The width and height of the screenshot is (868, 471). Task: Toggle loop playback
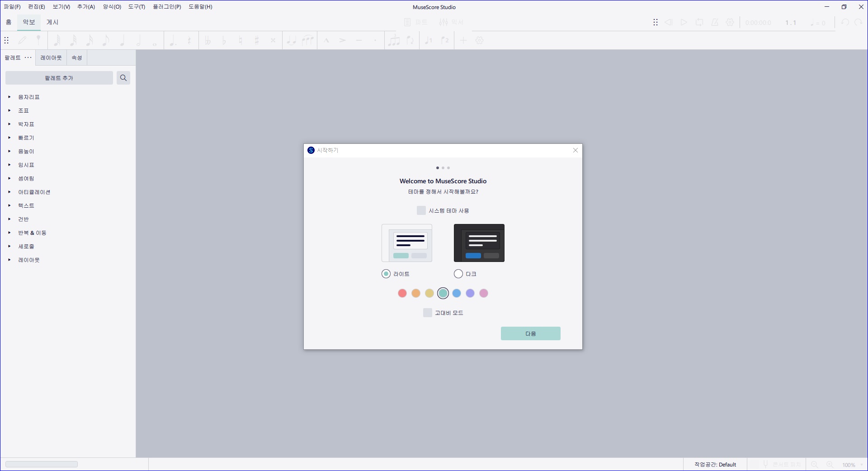click(699, 22)
